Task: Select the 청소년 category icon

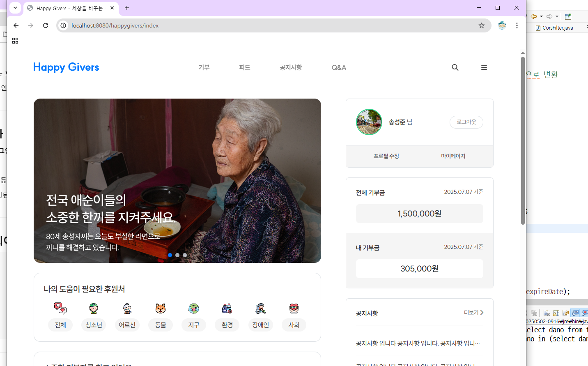Action: 94,308
